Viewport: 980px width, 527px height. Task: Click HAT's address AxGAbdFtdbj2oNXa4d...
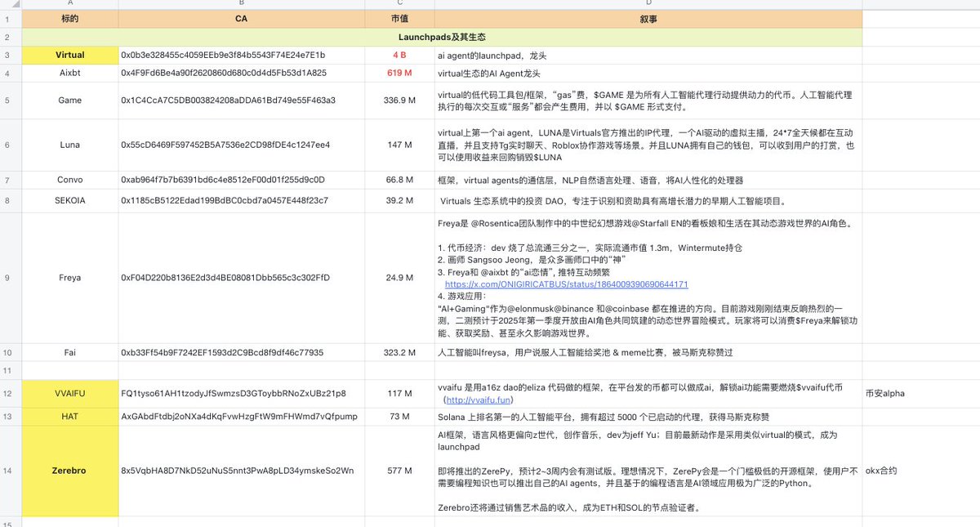coord(239,416)
